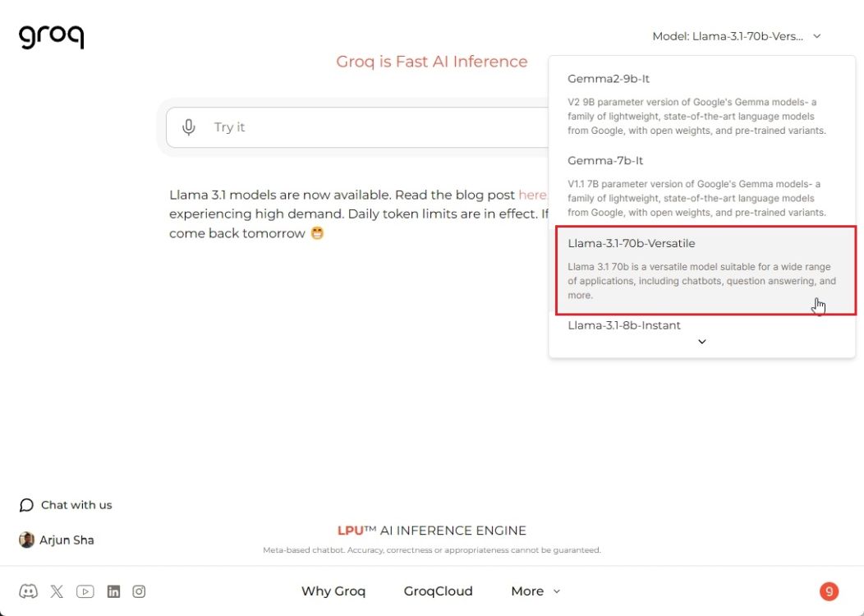
Task: Follow the blog post 'here' link
Action: click(532, 195)
